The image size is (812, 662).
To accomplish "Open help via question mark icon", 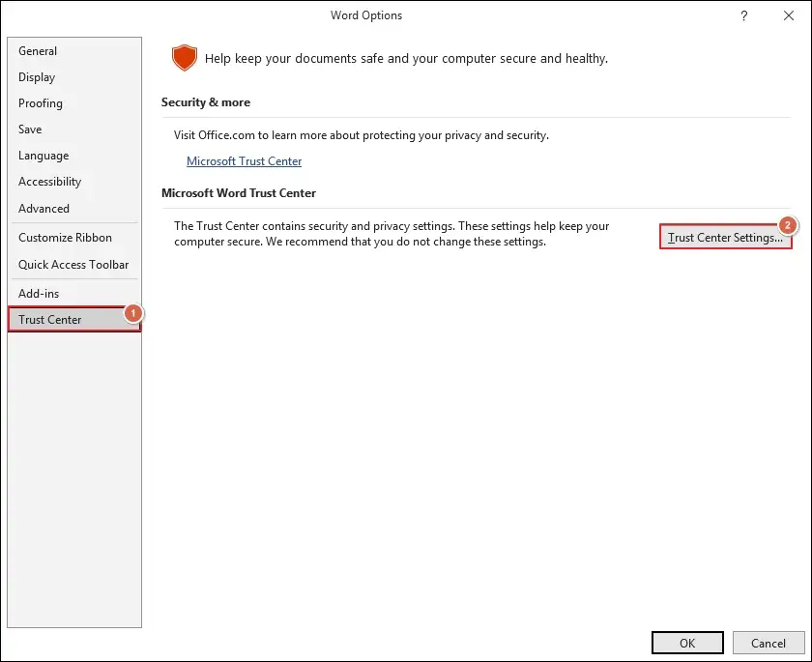I will (x=744, y=15).
